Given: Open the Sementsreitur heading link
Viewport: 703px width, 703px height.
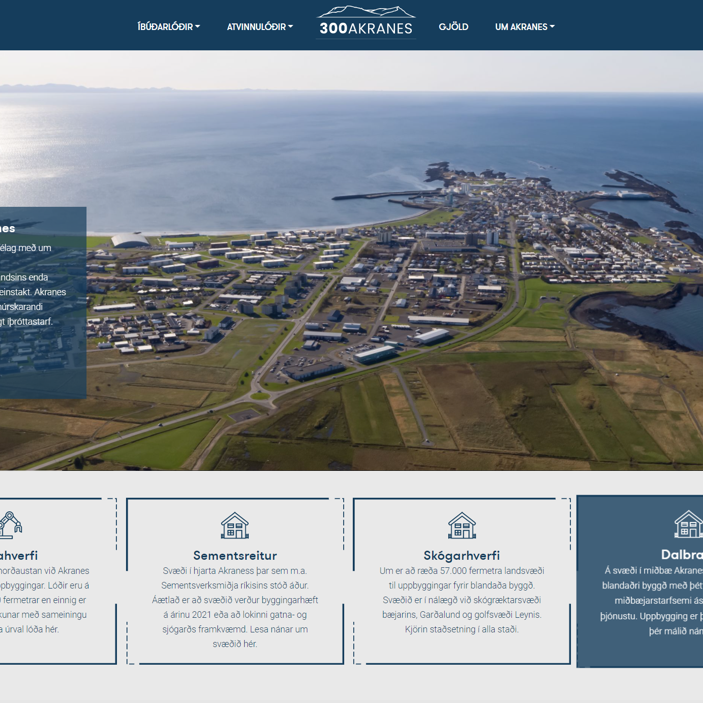Looking at the screenshot, I should [x=235, y=555].
